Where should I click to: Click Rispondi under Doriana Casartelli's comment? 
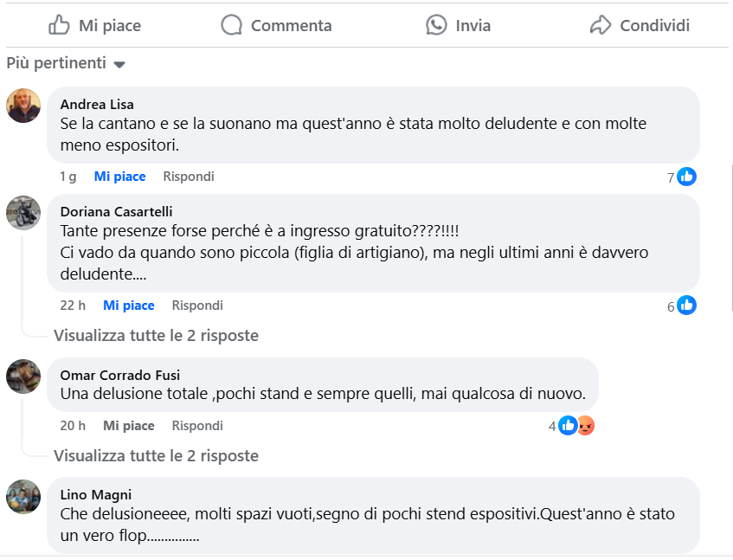point(197,306)
